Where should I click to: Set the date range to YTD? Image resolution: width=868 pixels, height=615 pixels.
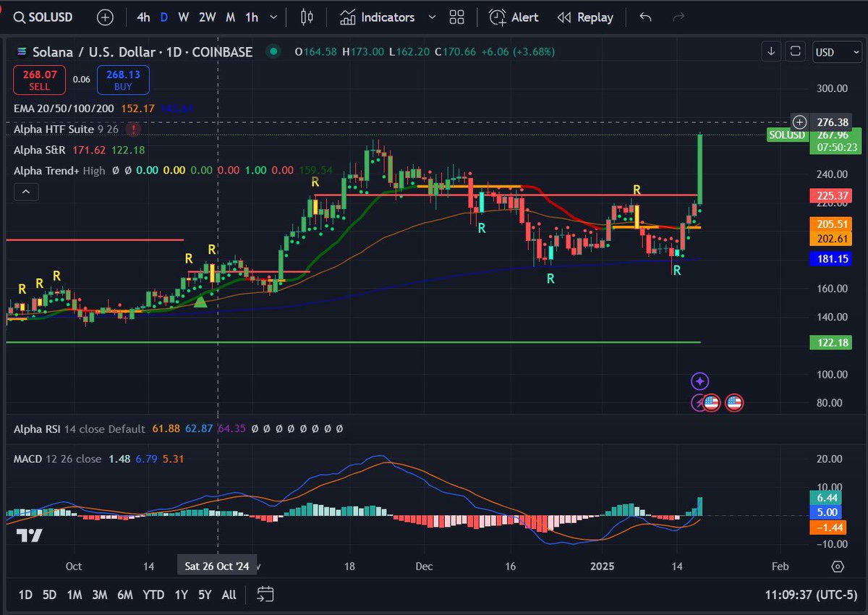[x=153, y=595]
